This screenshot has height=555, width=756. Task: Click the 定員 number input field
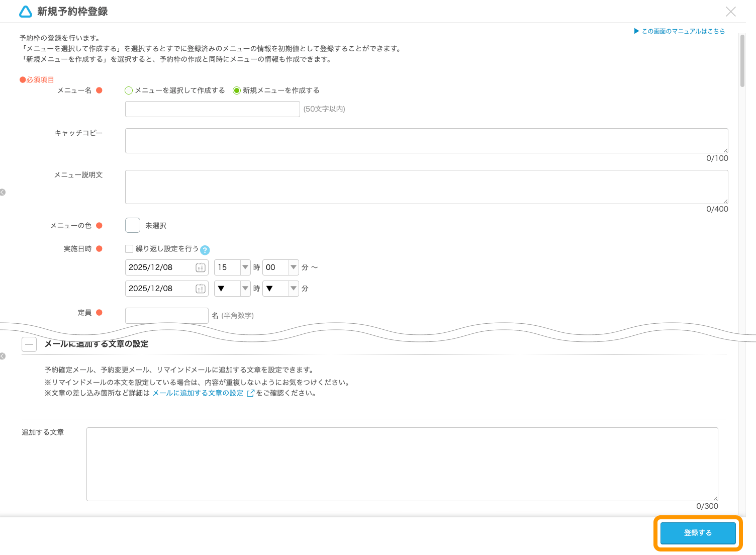click(166, 315)
